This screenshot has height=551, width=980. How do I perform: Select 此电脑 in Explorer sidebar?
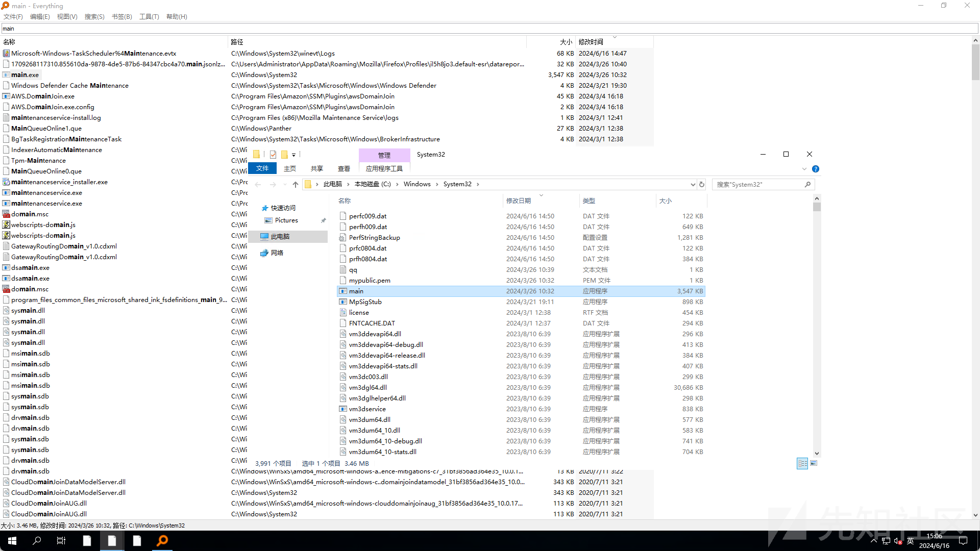coord(288,237)
